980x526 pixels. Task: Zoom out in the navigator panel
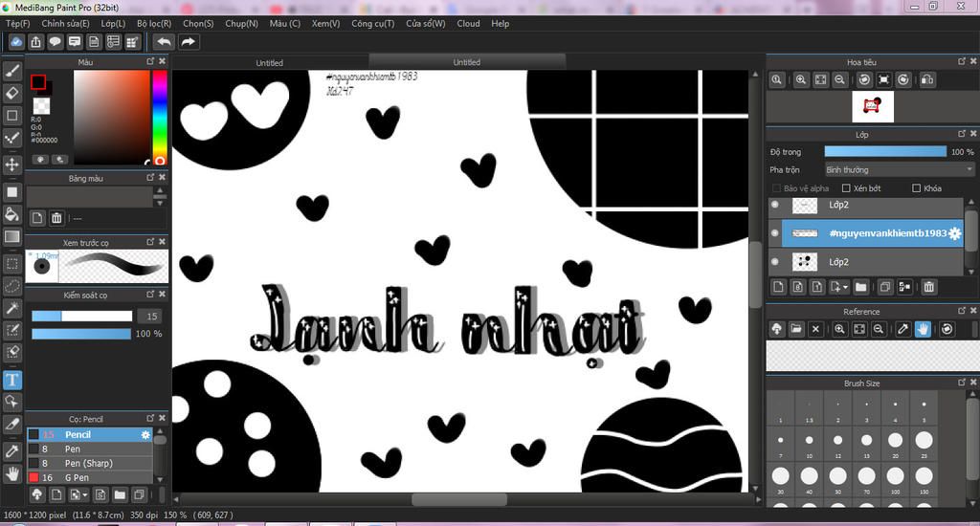pos(839,80)
